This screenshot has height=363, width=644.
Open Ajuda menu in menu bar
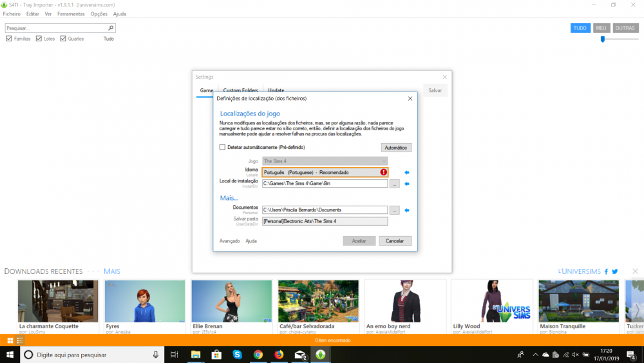(x=120, y=14)
